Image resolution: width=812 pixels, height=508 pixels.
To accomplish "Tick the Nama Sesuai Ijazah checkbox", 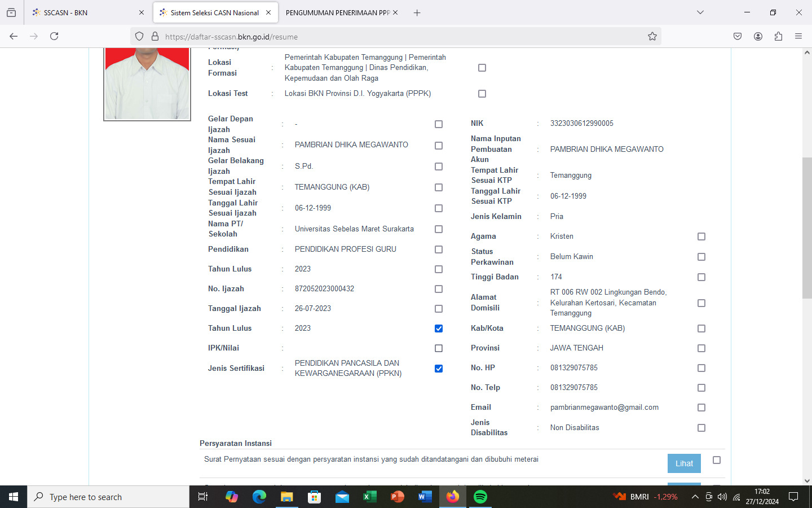I will point(439,146).
